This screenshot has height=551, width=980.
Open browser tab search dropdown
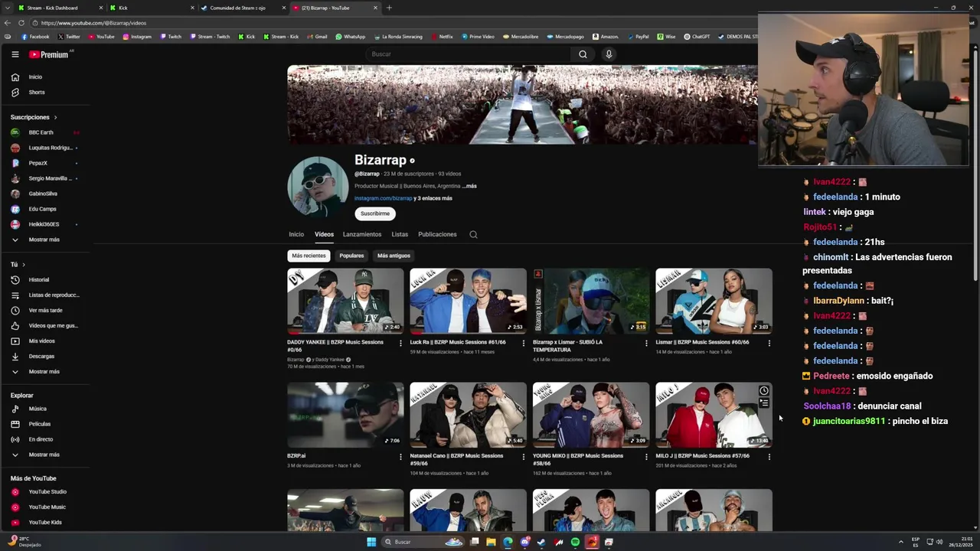point(8,8)
